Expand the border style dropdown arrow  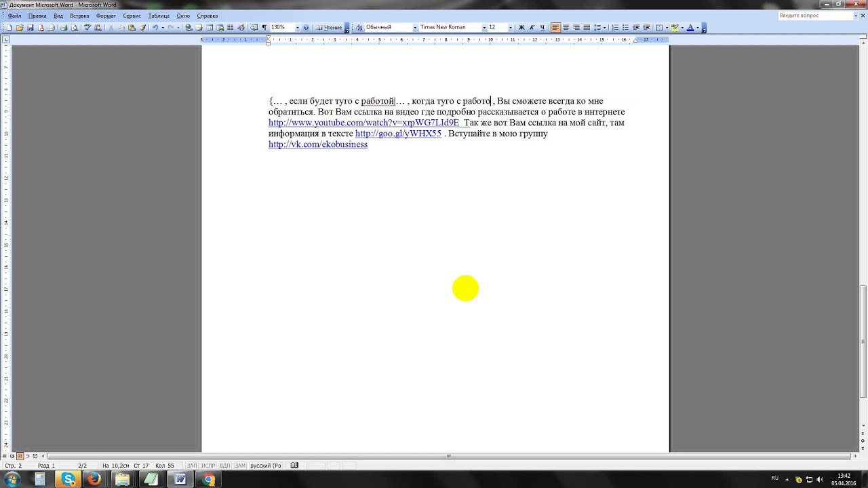667,28
